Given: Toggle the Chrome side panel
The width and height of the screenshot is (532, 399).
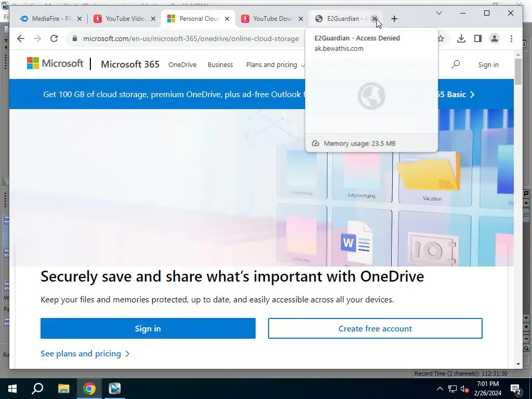Looking at the screenshot, I should click(478, 38).
